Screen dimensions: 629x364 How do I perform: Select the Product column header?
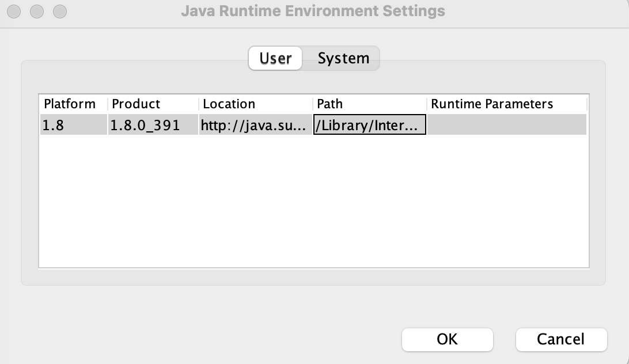(153, 104)
